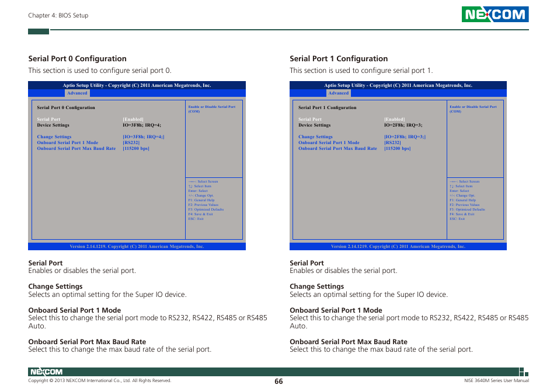Open the [RS232] mode option in the Serial Port 0 screen
The width and height of the screenshot is (557, 392).
[x=131, y=142]
